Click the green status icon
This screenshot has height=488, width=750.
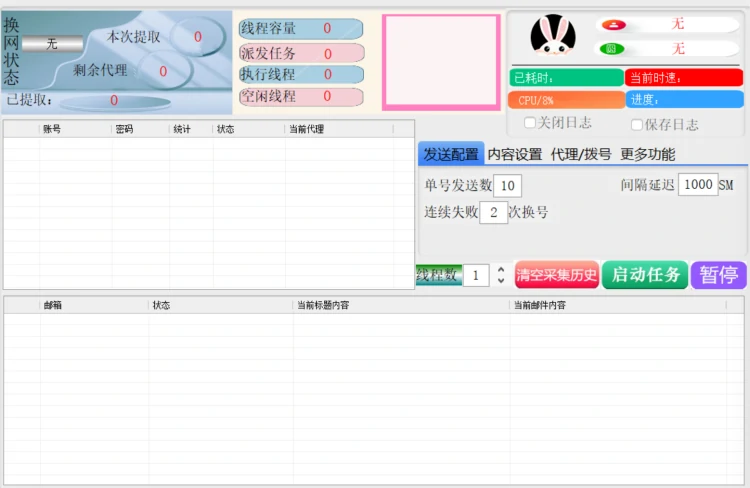(x=611, y=49)
